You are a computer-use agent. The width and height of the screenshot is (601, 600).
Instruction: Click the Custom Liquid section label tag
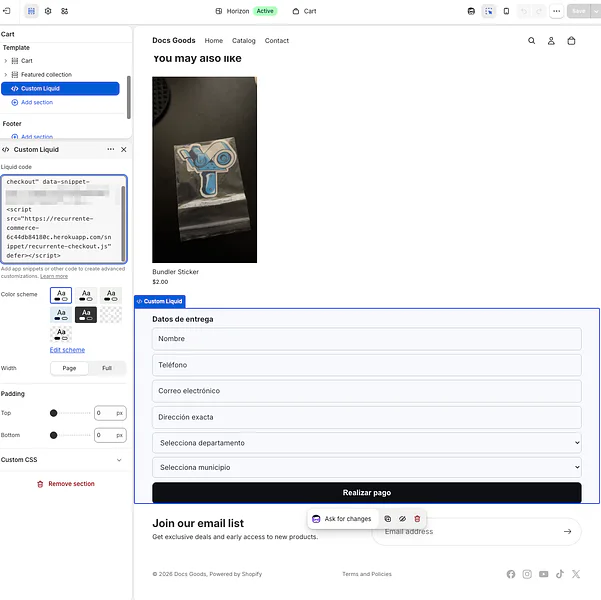pos(160,301)
